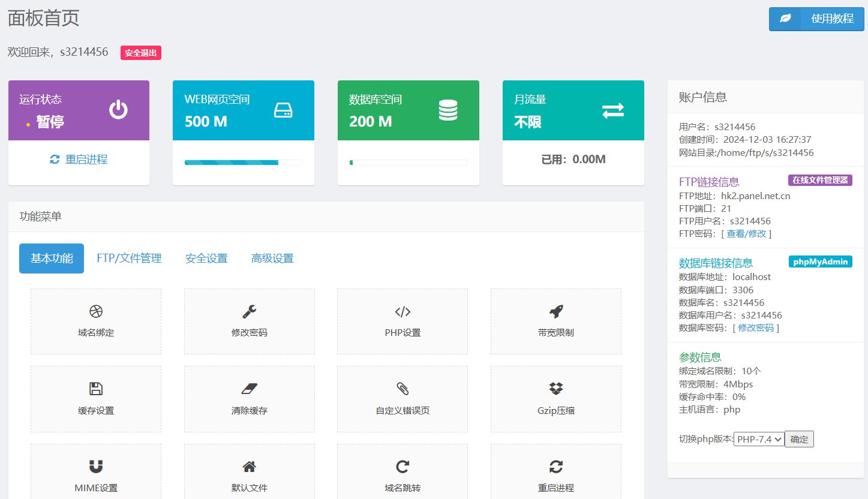868x499 pixels.
Task: Open 自定义错误页 paperclip icon
Action: [403, 389]
